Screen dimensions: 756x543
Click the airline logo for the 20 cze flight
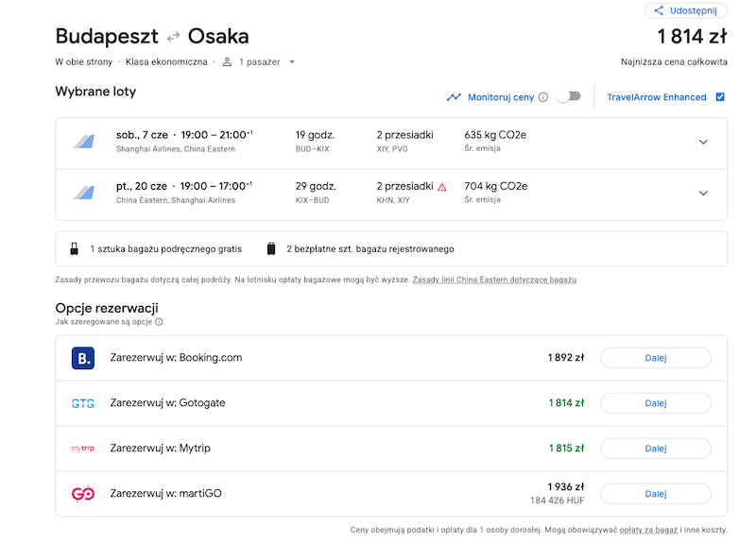(x=84, y=193)
